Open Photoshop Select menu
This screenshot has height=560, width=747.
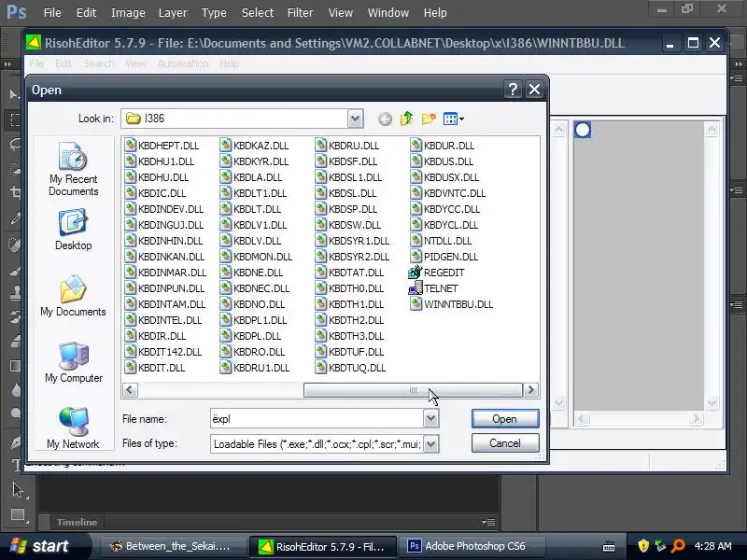pyautogui.click(x=258, y=13)
